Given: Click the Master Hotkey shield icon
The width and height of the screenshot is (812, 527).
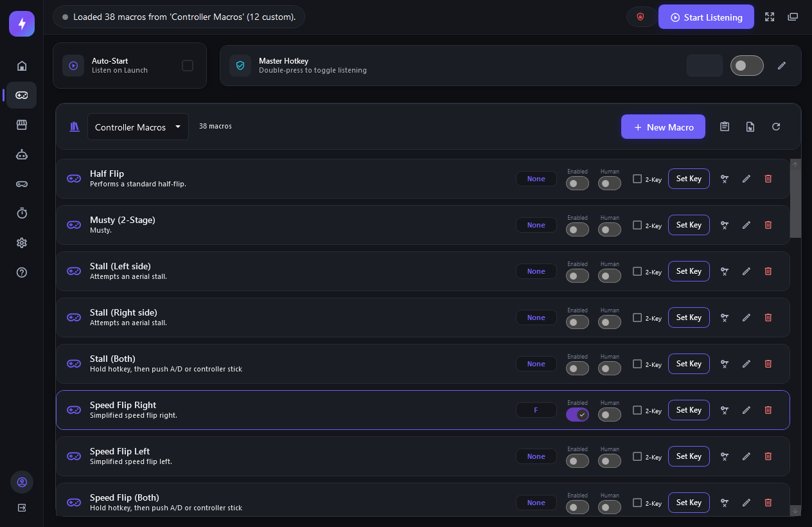Looking at the screenshot, I should point(240,66).
